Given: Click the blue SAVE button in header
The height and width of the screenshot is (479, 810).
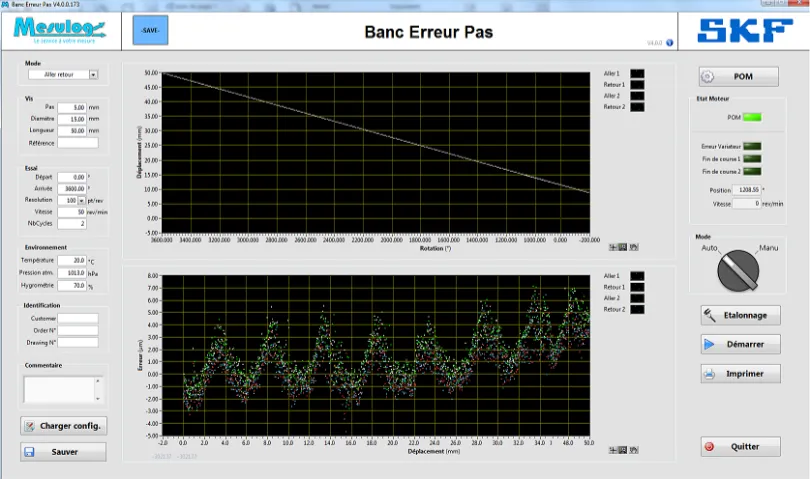Looking at the screenshot, I should coord(150,30).
